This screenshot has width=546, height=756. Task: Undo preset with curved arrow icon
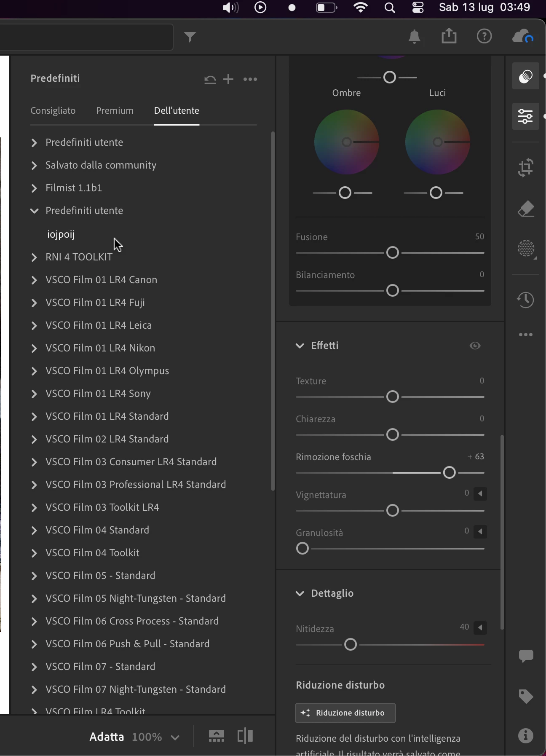point(210,79)
